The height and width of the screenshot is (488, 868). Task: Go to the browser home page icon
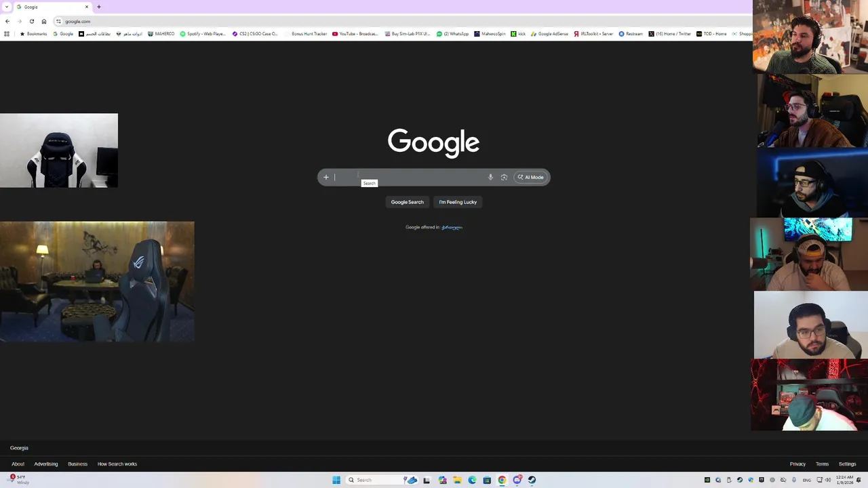coord(44,21)
